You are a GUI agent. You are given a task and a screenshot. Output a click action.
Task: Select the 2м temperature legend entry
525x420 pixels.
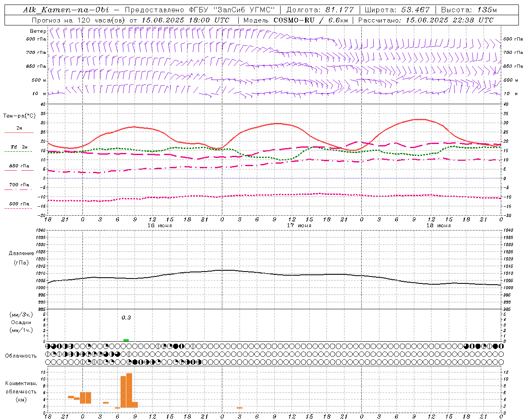pos(19,130)
